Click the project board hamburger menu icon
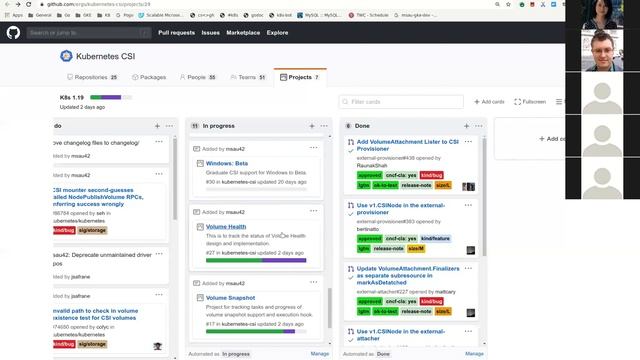 point(559,102)
